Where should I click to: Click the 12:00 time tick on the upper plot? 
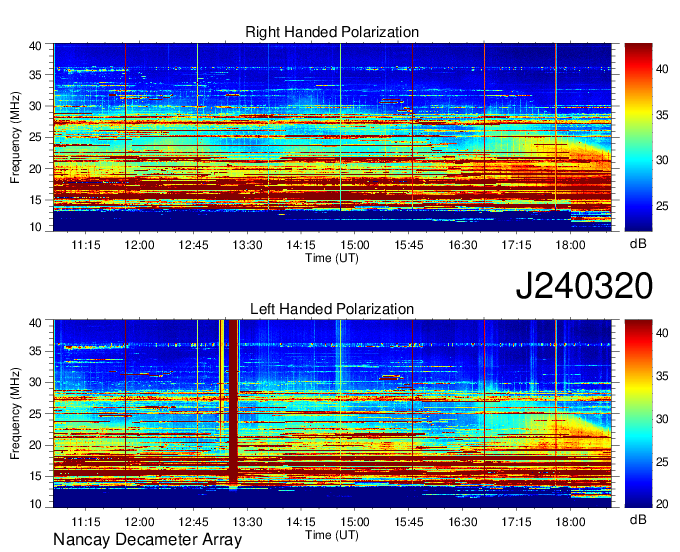click(140, 245)
